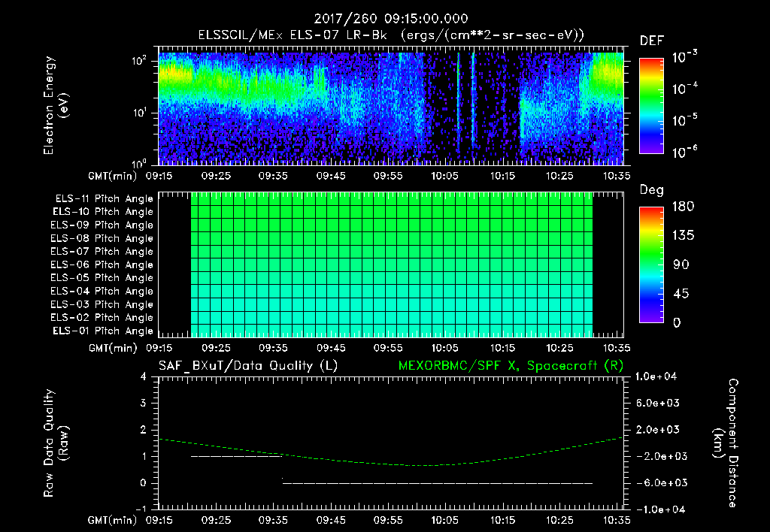The width and height of the screenshot is (770, 532).
Task: Click the plot title '2017/260 09:15:00.000'
Action: (x=391, y=19)
